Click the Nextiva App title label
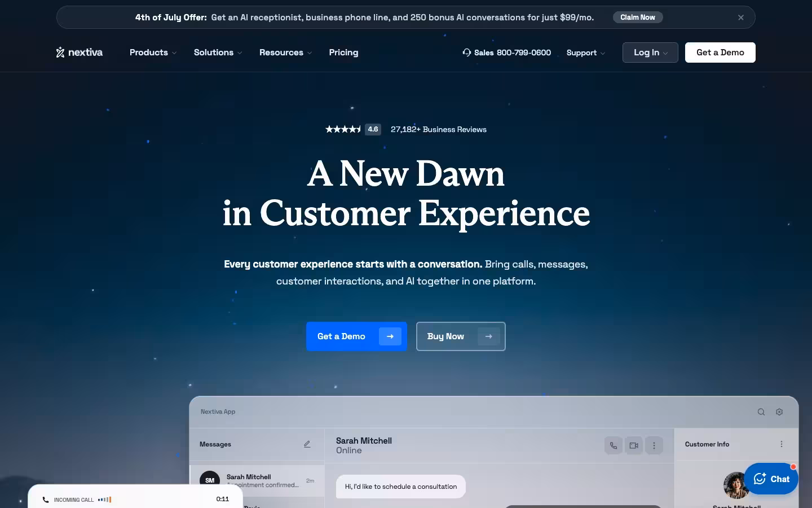Viewport: 812px width, 508px height. pos(218,411)
